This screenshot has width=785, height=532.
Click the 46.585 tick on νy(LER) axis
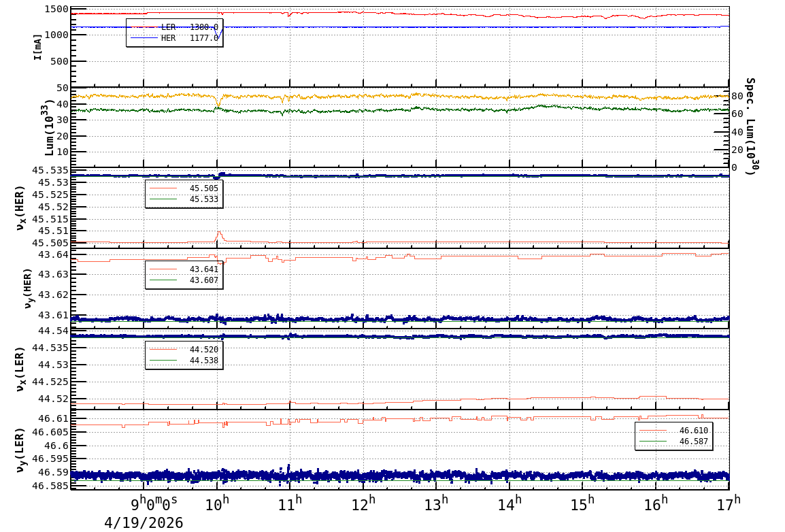[x=50, y=486]
